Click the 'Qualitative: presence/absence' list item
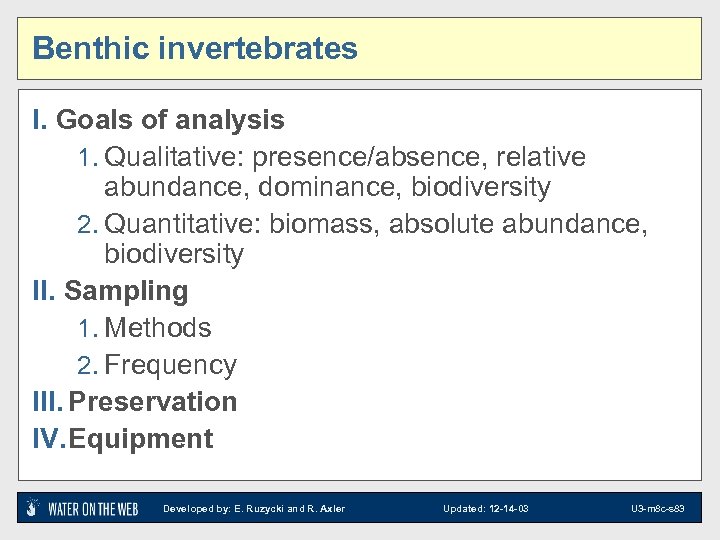This screenshot has width=720, height=540. pos(345,158)
